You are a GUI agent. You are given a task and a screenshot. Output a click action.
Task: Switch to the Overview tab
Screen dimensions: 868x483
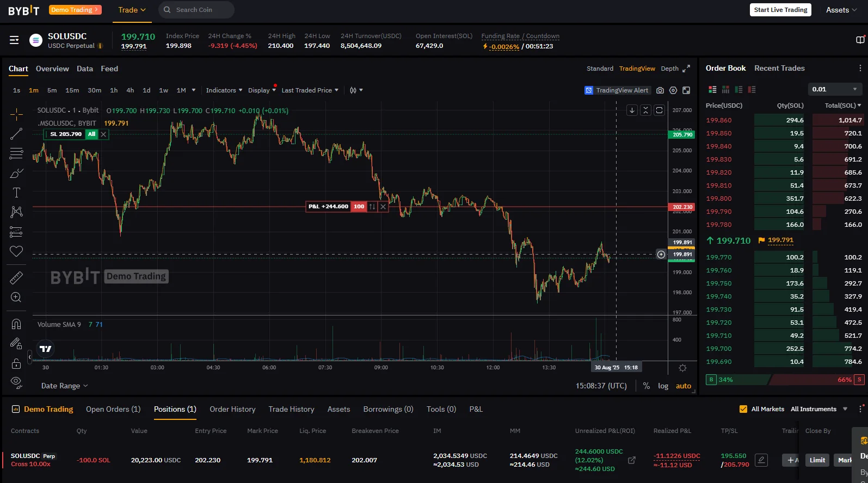[x=52, y=69]
